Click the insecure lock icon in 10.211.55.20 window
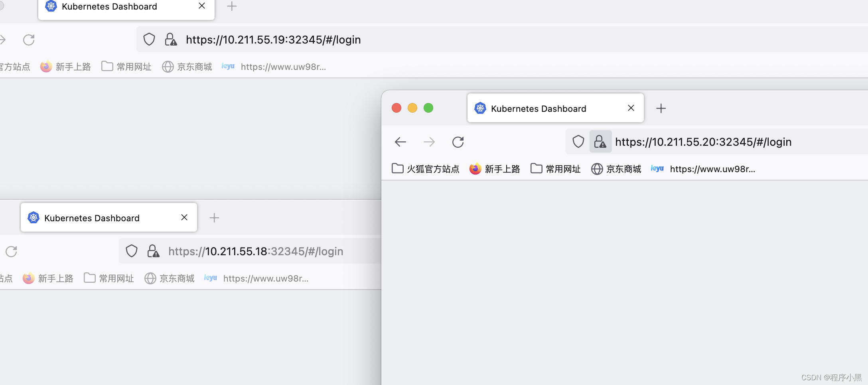 point(600,141)
